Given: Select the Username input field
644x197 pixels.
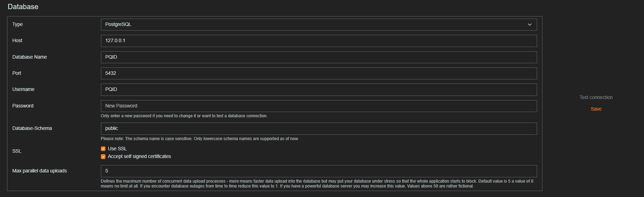Looking at the screenshot, I should point(318,90).
